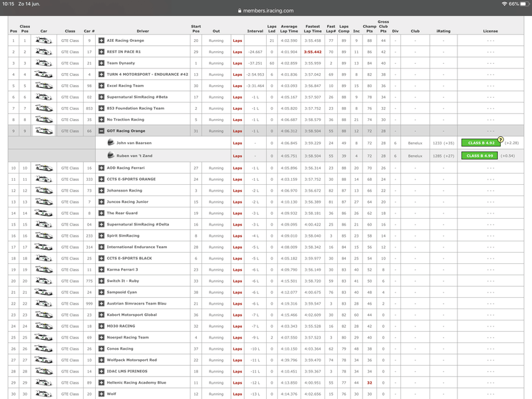This screenshot has height=399, width=532.
Task: Click the car icon for Team Dynasty
Action: point(44,63)
